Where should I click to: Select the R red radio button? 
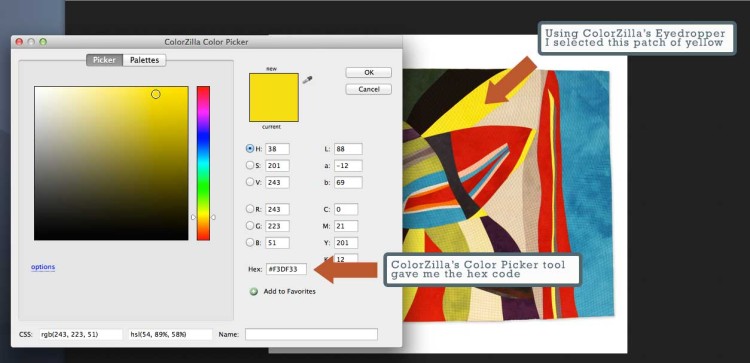(250, 209)
